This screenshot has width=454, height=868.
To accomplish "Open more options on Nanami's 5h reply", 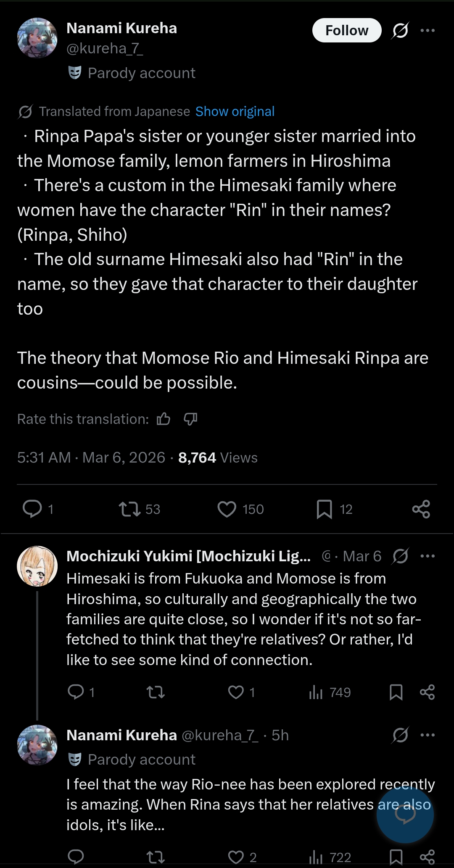I will (428, 735).
